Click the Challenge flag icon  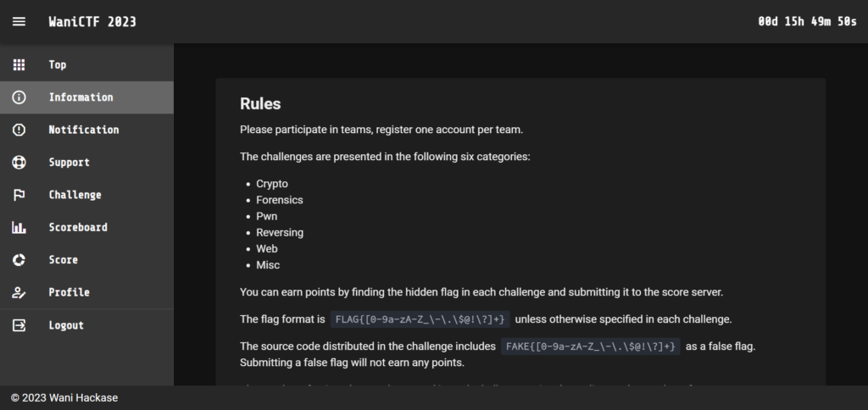(x=19, y=195)
